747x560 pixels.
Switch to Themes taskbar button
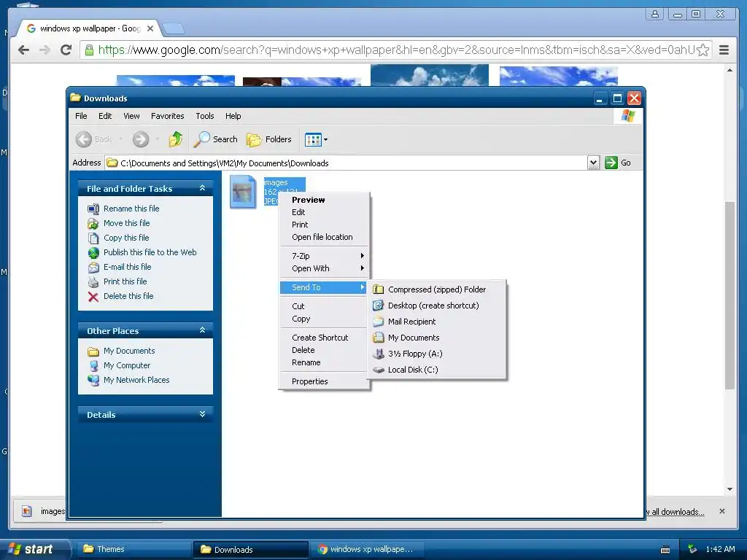click(133, 549)
